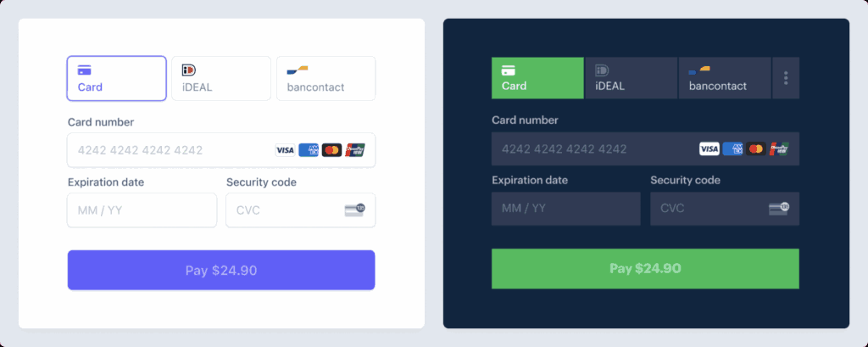The height and width of the screenshot is (347, 868).
Task: Switch to iDEAL in the dark form
Action: click(x=631, y=78)
